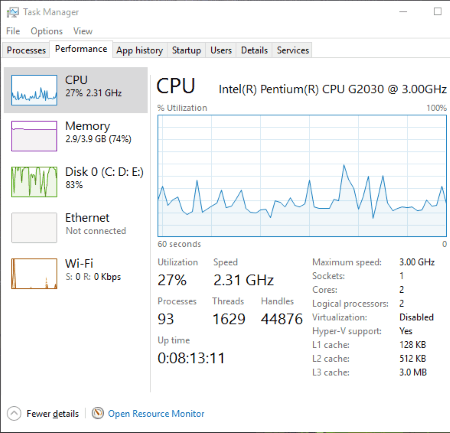Open the View menu
This screenshot has width=450, height=433.
(83, 31)
